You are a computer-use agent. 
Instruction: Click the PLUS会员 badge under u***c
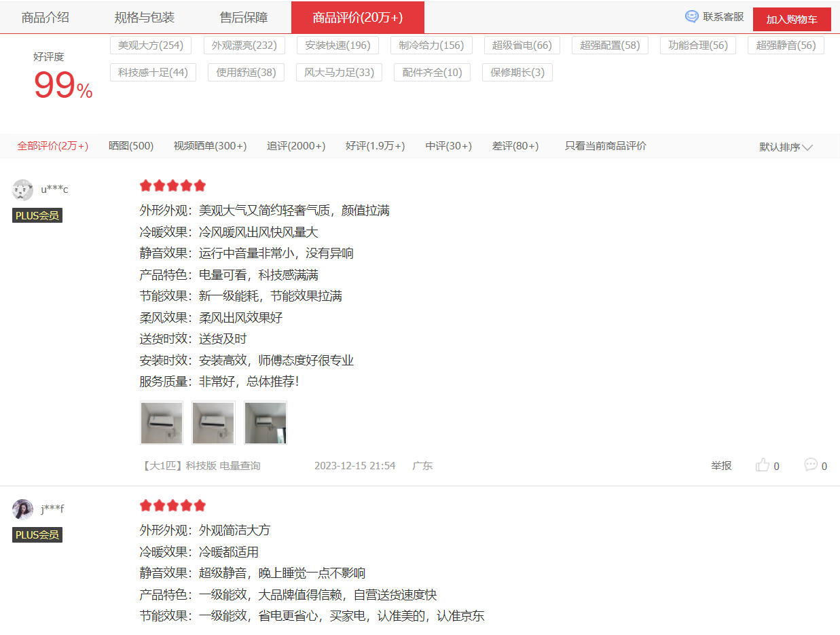pos(37,215)
